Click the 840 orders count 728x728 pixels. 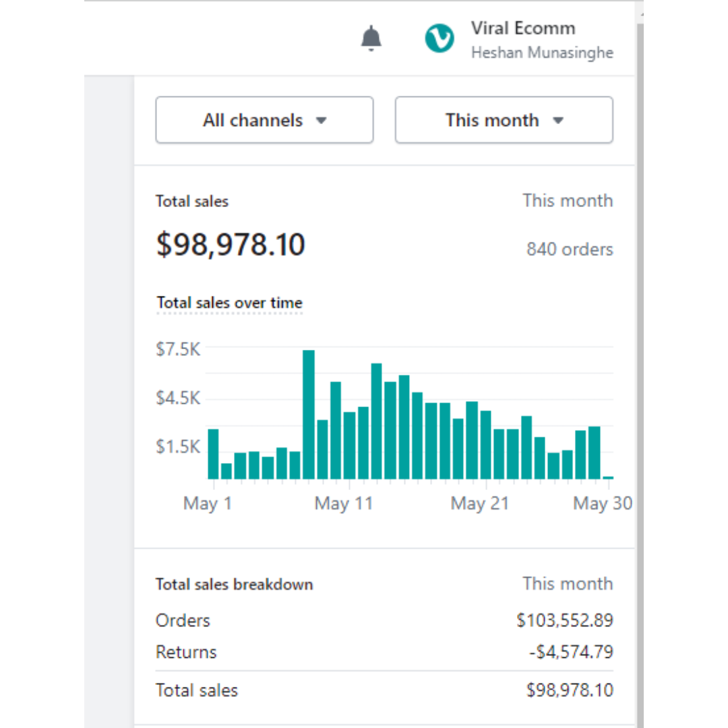coord(570,249)
